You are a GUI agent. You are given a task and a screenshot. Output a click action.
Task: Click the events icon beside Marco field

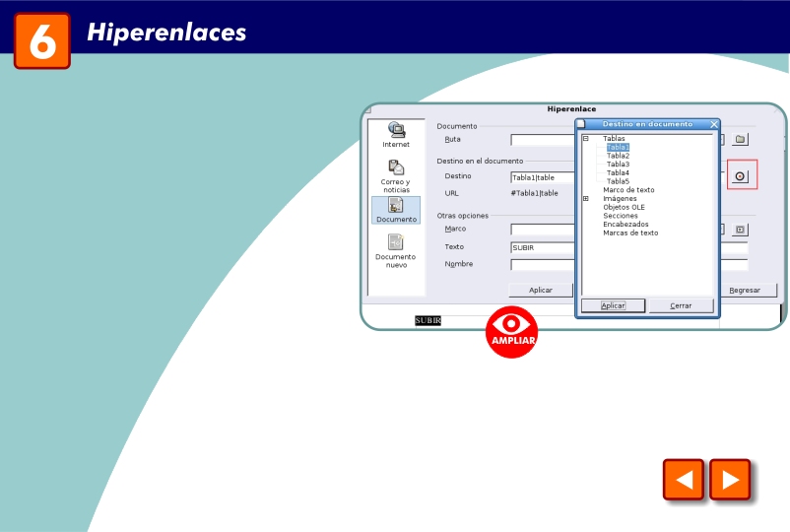(740, 230)
